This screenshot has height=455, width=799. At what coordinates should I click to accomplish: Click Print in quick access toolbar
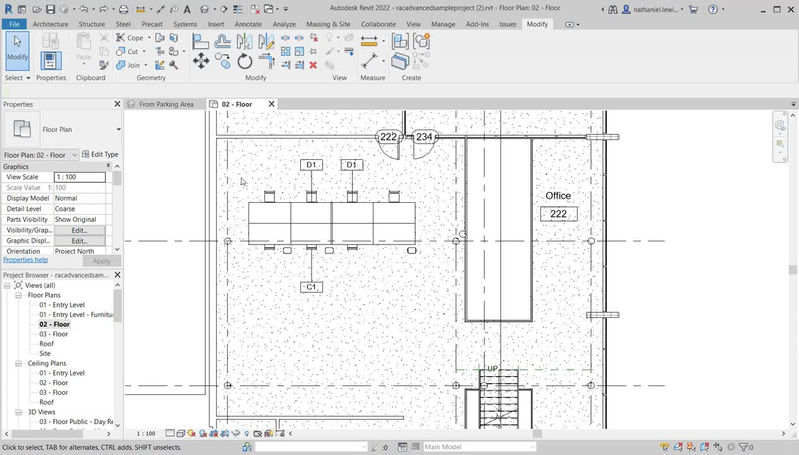coord(123,9)
